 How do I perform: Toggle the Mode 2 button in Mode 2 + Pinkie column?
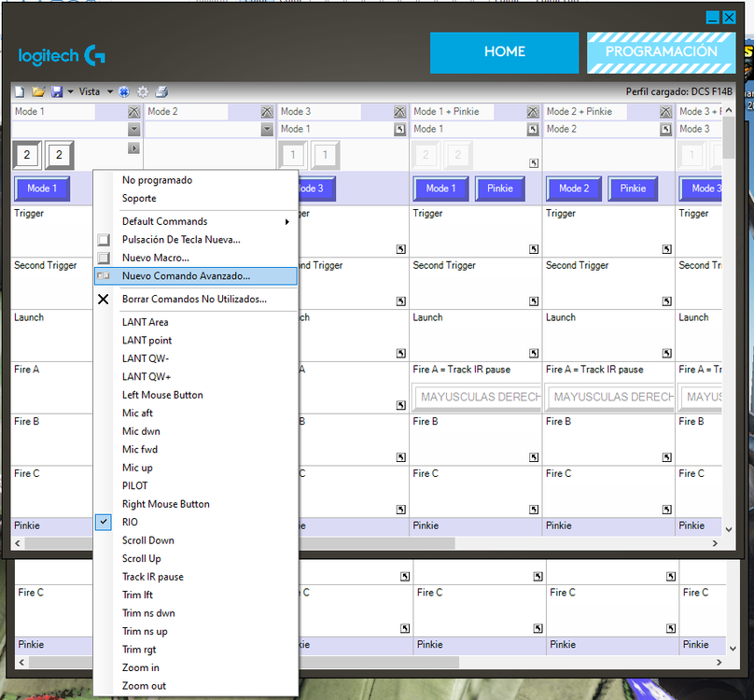[x=574, y=189]
